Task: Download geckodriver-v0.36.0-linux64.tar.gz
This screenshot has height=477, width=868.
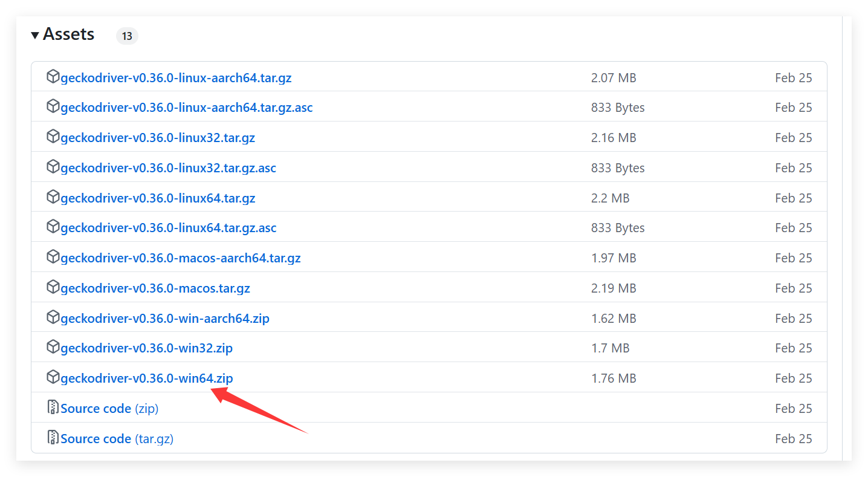Action: [x=158, y=198]
